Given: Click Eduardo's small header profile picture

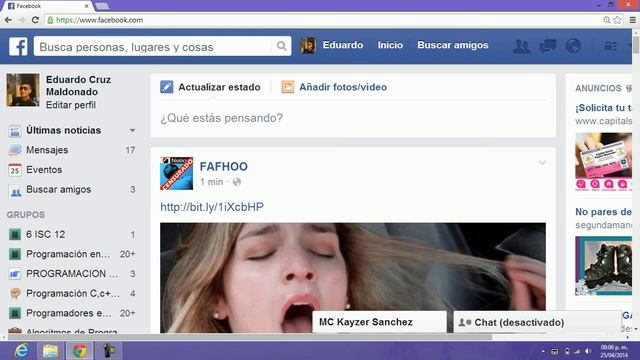Looking at the screenshot, I should [308, 45].
